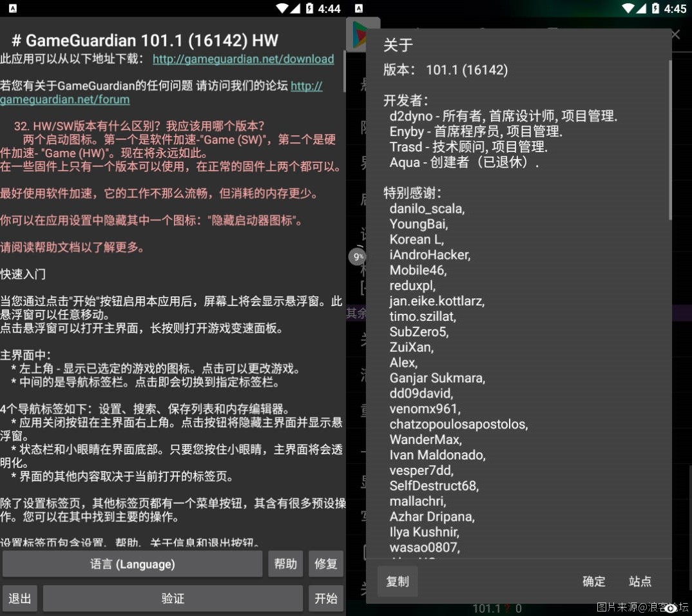Open the gameguardian.net/download link
This screenshot has height=616, width=692.
(243, 59)
